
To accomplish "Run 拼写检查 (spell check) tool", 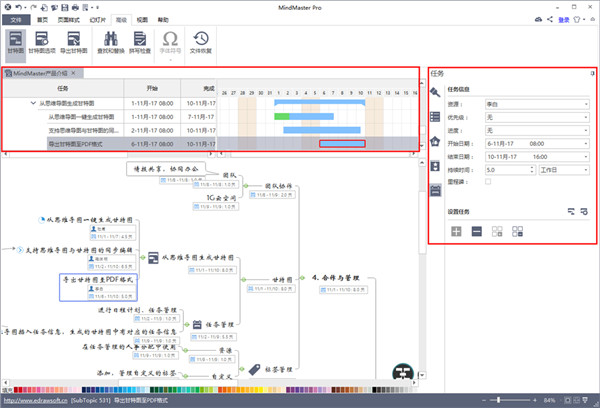I will coord(140,43).
